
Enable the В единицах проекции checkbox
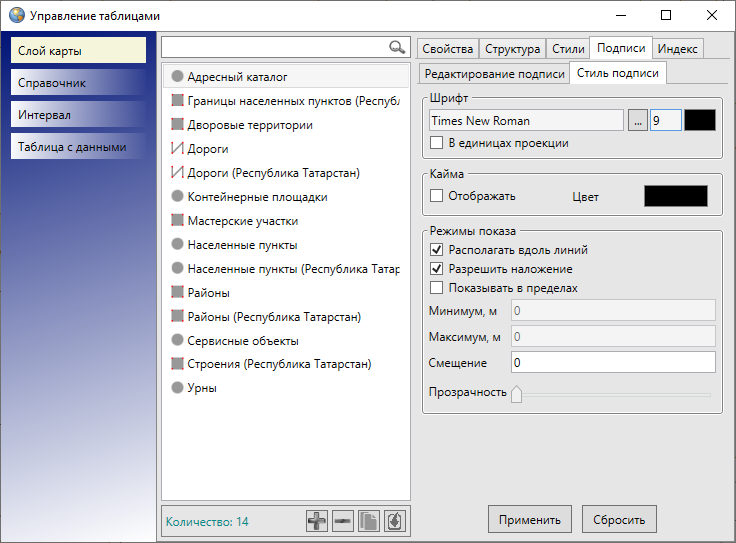(x=436, y=143)
